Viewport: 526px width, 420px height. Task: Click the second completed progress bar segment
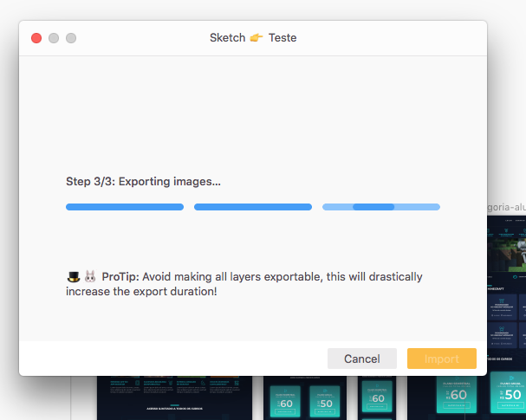click(253, 207)
